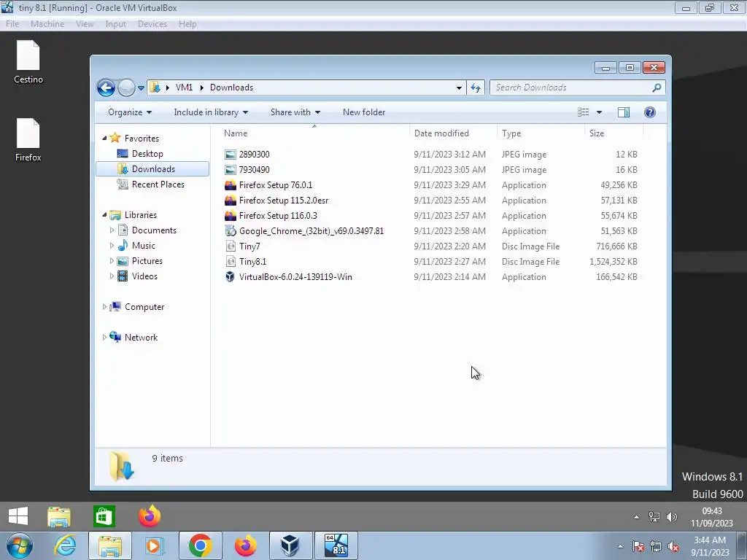747x560 pixels.
Task: Open Windows Media Player on host taskbar
Action: tap(153, 545)
